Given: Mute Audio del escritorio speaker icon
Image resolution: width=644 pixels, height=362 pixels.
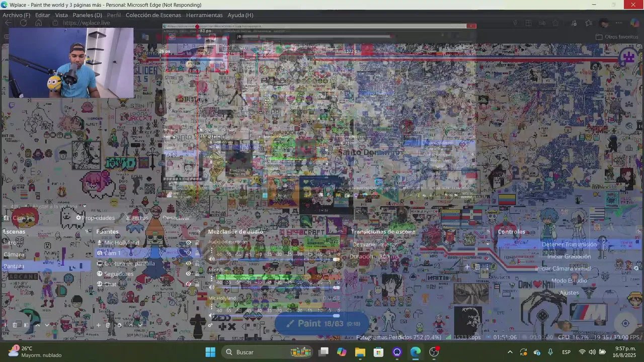Looking at the screenshot, I should coord(212,259).
